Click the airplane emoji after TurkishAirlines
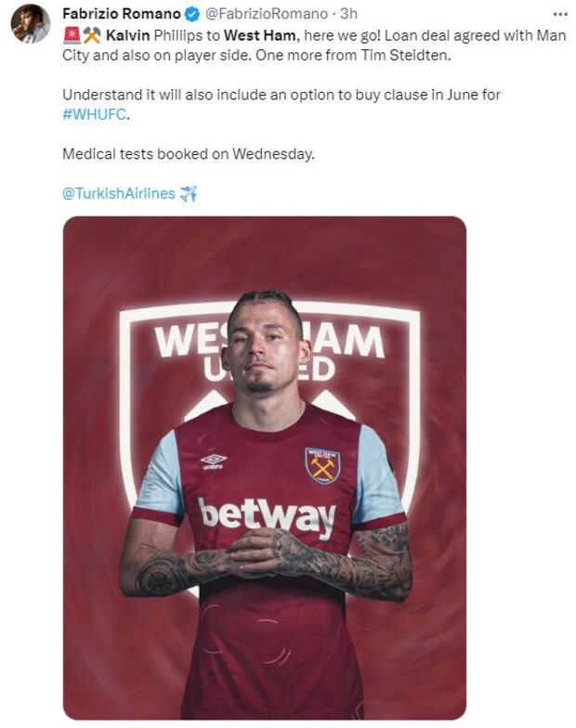This screenshot has height=728, width=576. (x=189, y=193)
